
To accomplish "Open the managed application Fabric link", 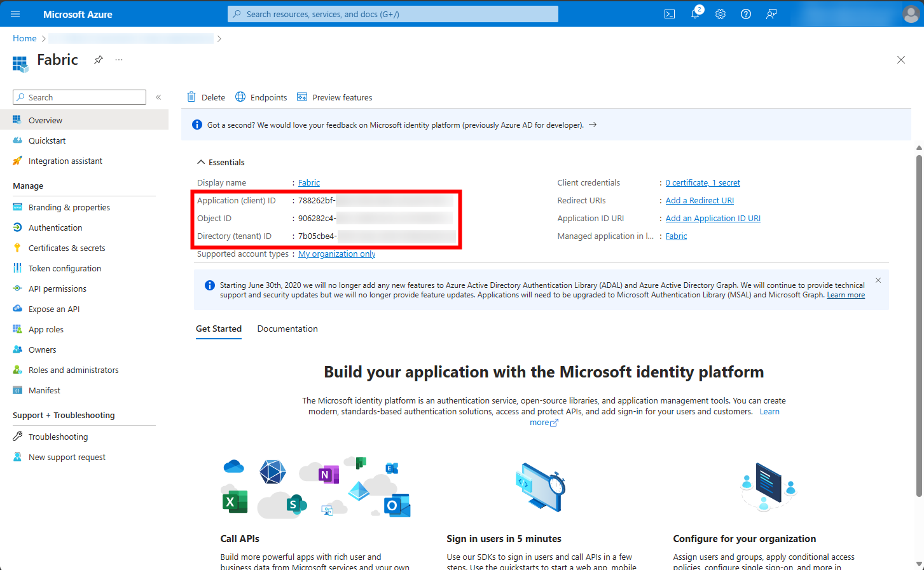I will 676,236.
